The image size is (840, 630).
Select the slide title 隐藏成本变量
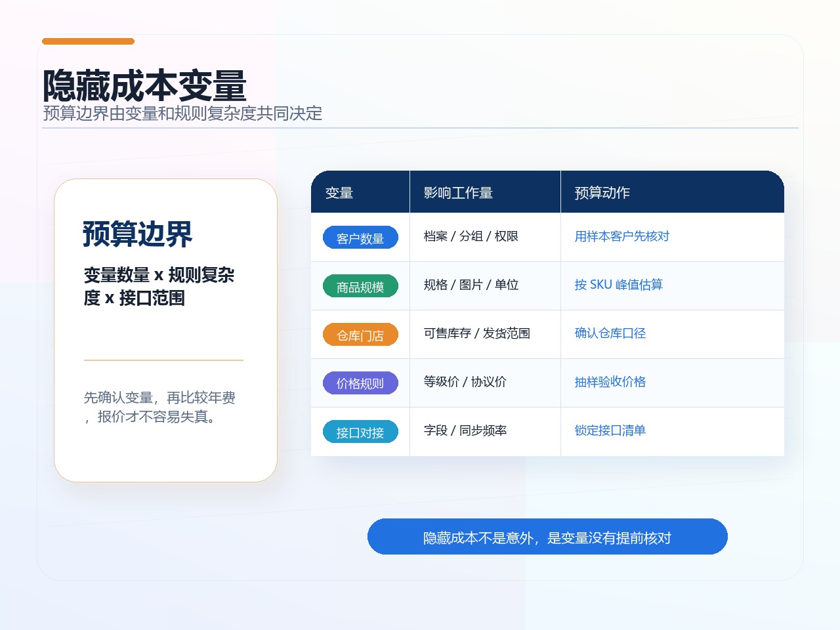[x=144, y=85]
